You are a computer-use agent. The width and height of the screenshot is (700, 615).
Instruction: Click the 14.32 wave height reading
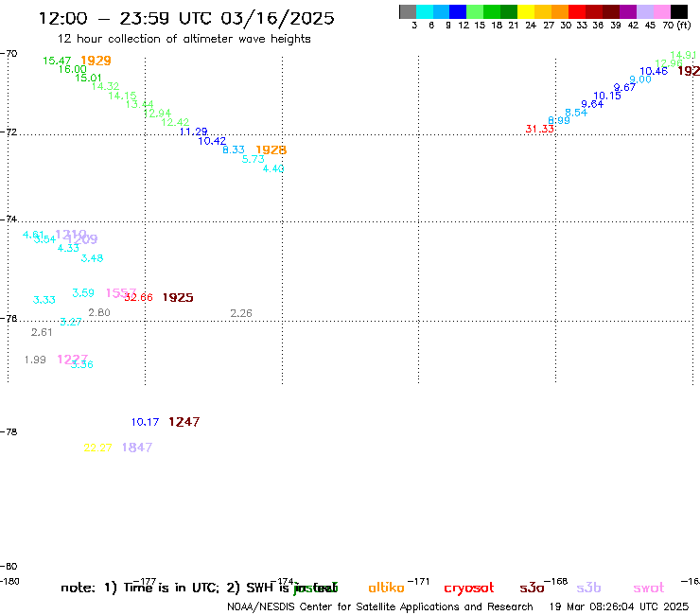coord(105,86)
